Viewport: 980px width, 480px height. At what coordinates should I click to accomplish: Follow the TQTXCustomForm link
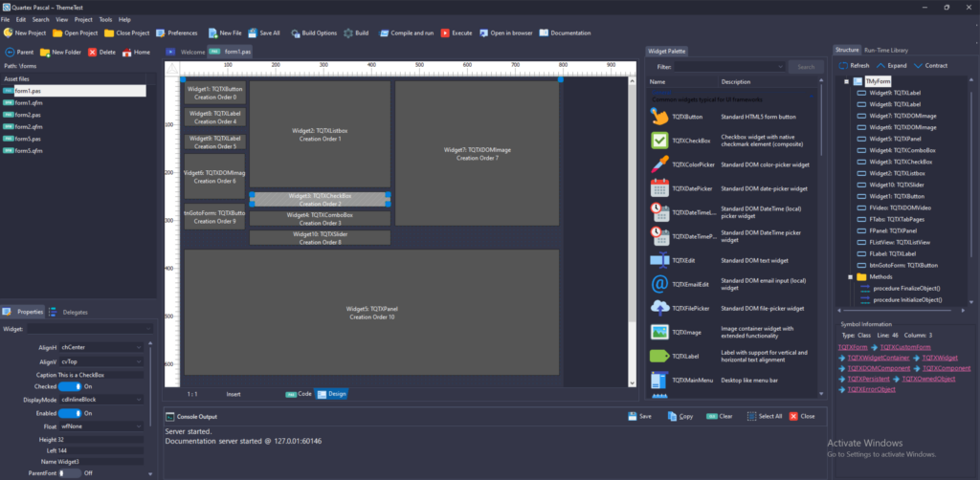coord(905,347)
